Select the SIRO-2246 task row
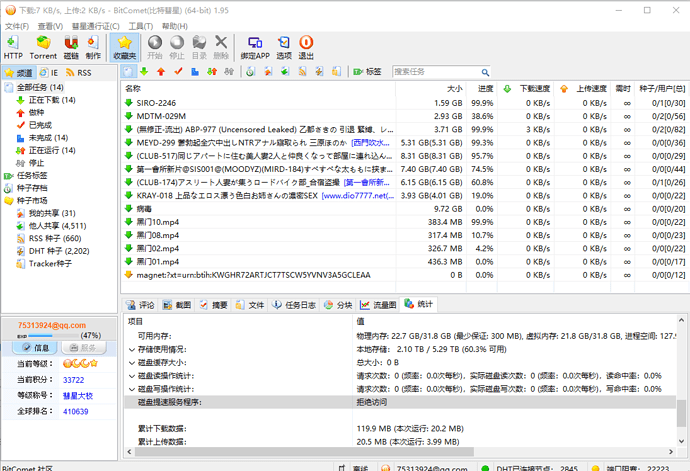 [405, 103]
